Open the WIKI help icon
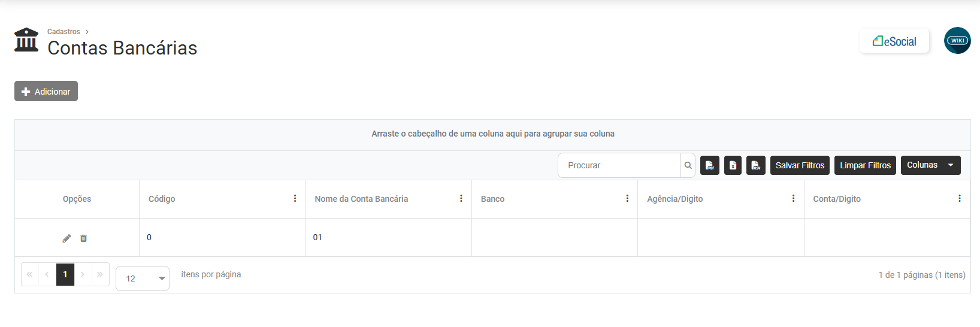This screenshot has width=980, height=327. [957, 41]
